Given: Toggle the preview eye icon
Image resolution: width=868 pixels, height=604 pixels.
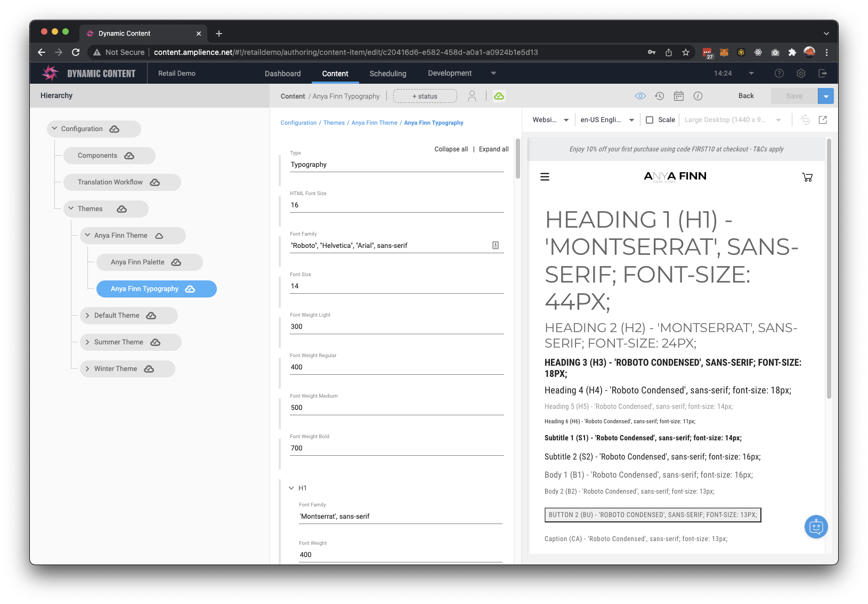Looking at the screenshot, I should (640, 96).
